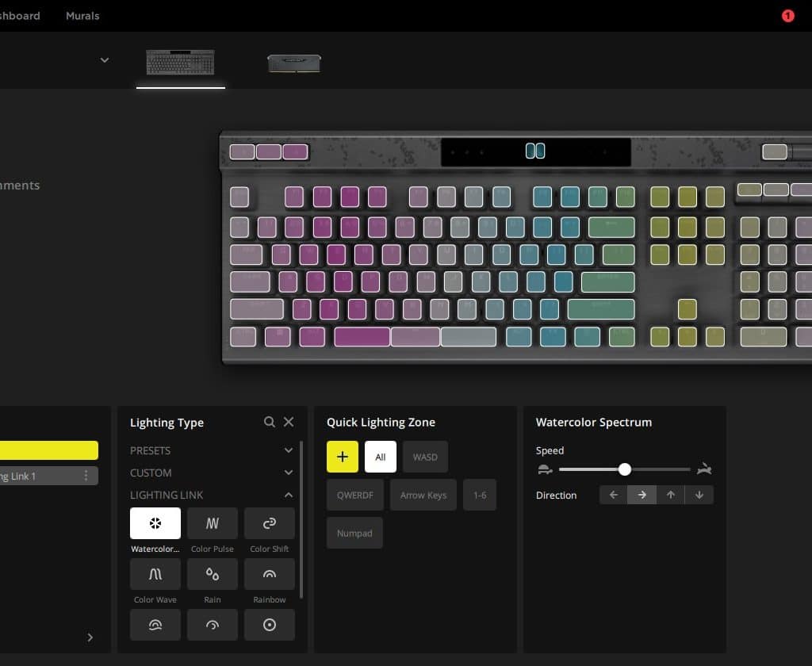The width and height of the screenshot is (812, 666).
Task: Add a new quick lighting zone
Action: [343, 457]
